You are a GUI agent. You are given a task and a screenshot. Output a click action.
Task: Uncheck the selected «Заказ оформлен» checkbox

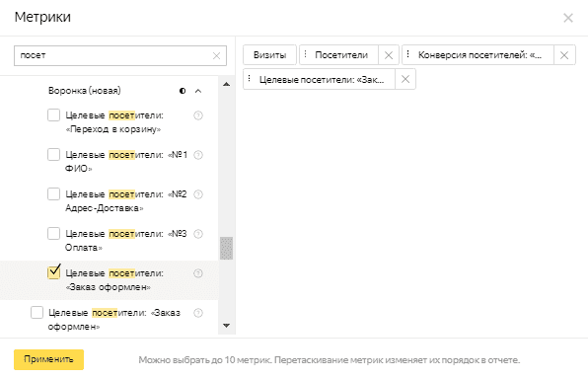click(x=53, y=272)
